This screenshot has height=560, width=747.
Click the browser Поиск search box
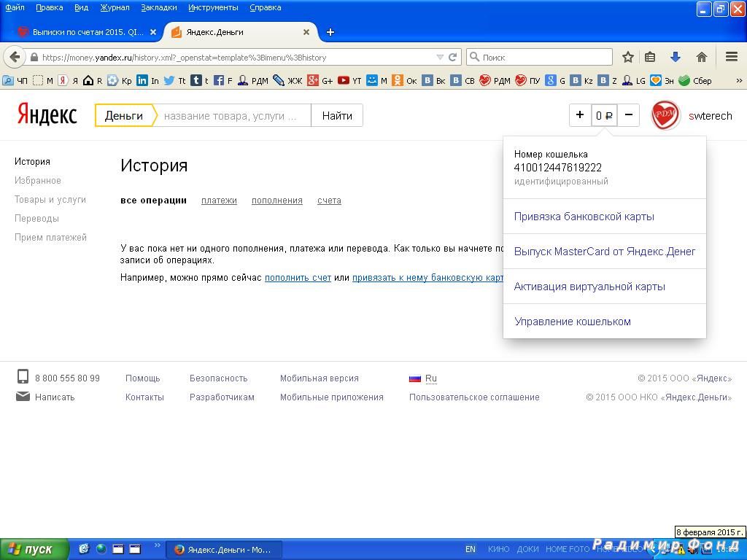click(x=539, y=57)
